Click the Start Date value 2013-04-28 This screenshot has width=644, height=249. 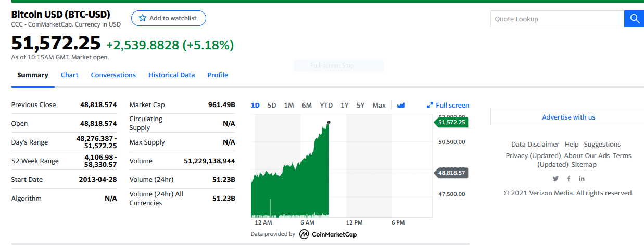pos(98,179)
